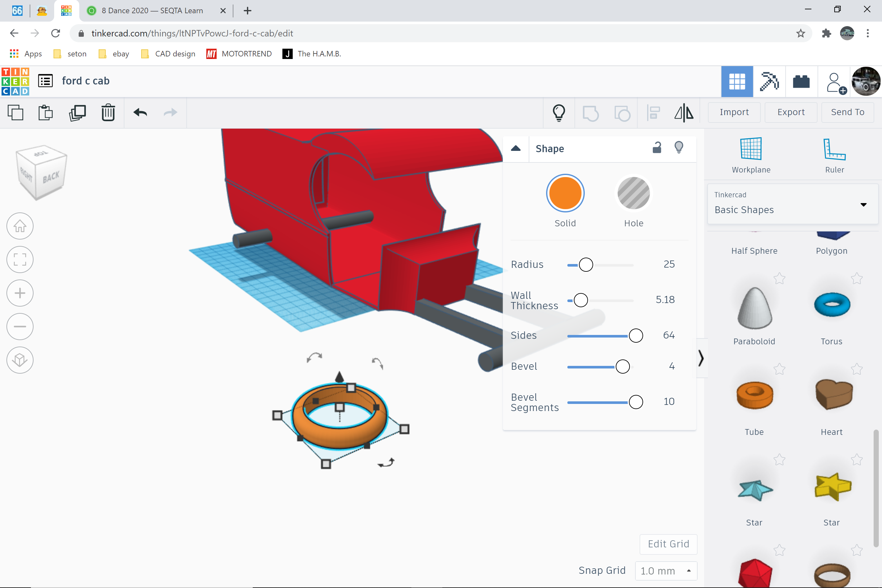Select the Workplane tool
The image size is (882, 588).
pyautogui.click(x=751, y=155)
